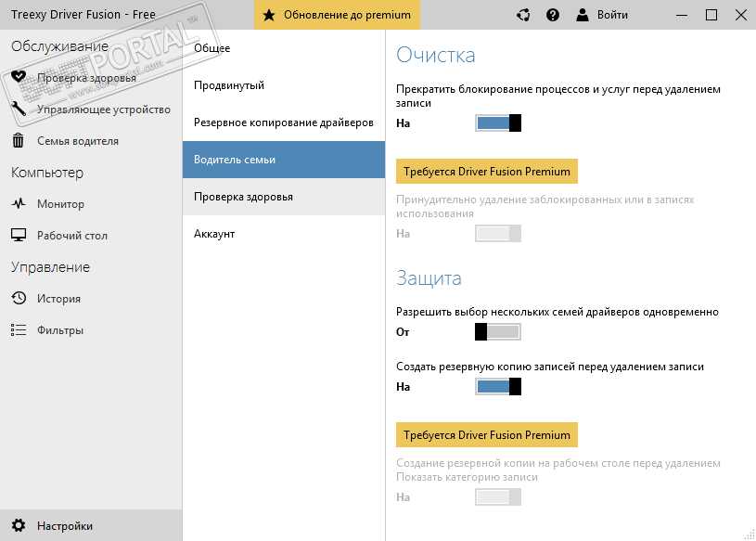Image resolution: width=756 pixels, height=541 pixels.
Task: Open the Общее settings tab
Action: 212,48
